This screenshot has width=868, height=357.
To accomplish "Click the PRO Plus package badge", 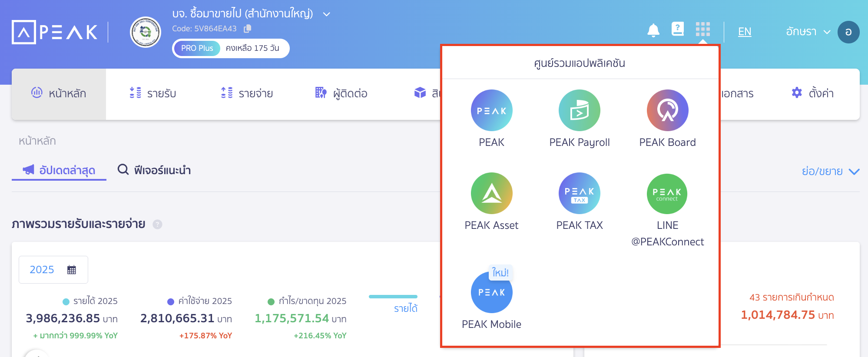I will [197, 48].
